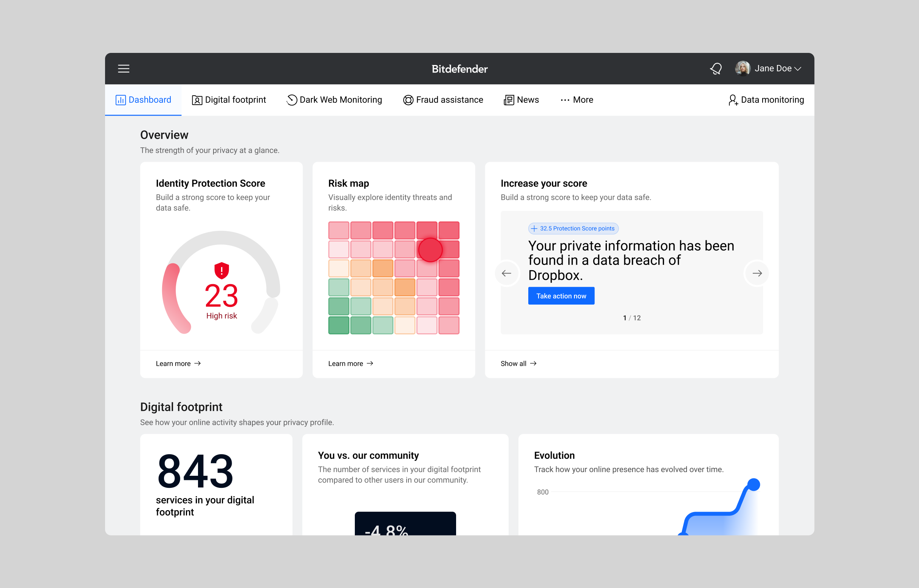Viewport: 919px width, 588px height.
Task: Click Jane Doe's avatar picture
Action: [742, 68]
